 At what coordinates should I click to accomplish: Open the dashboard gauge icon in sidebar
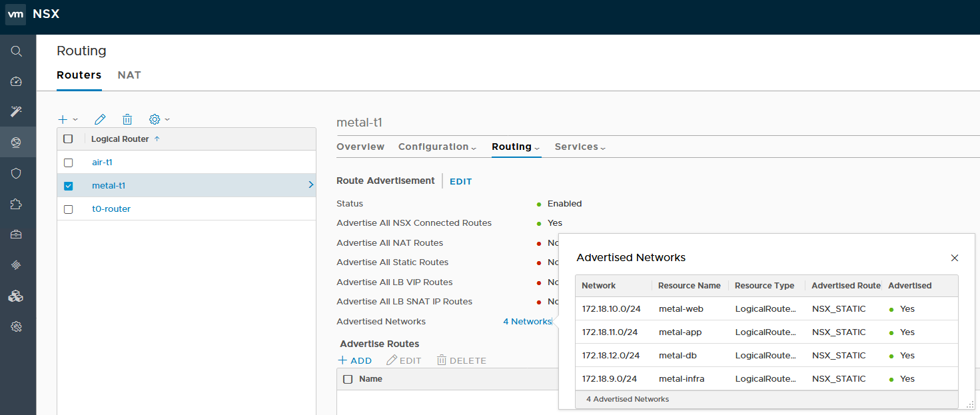[x=17, y=81]
